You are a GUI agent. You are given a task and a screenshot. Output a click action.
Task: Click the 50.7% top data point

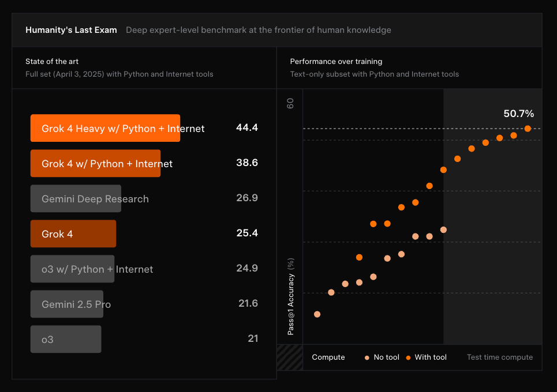tap(528, 129)
